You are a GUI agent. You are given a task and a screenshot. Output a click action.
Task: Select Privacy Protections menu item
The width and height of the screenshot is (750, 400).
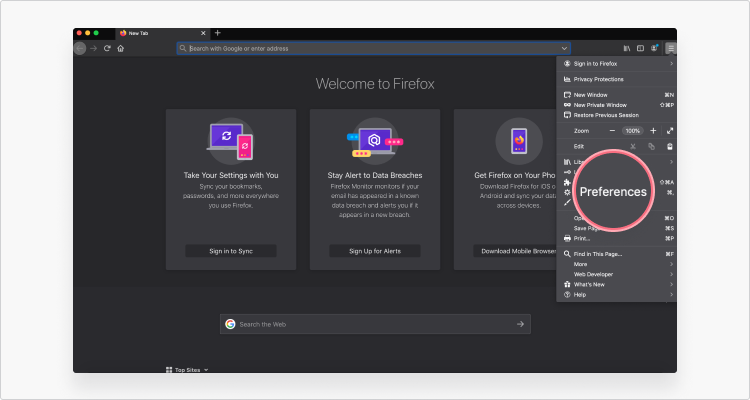617,79
